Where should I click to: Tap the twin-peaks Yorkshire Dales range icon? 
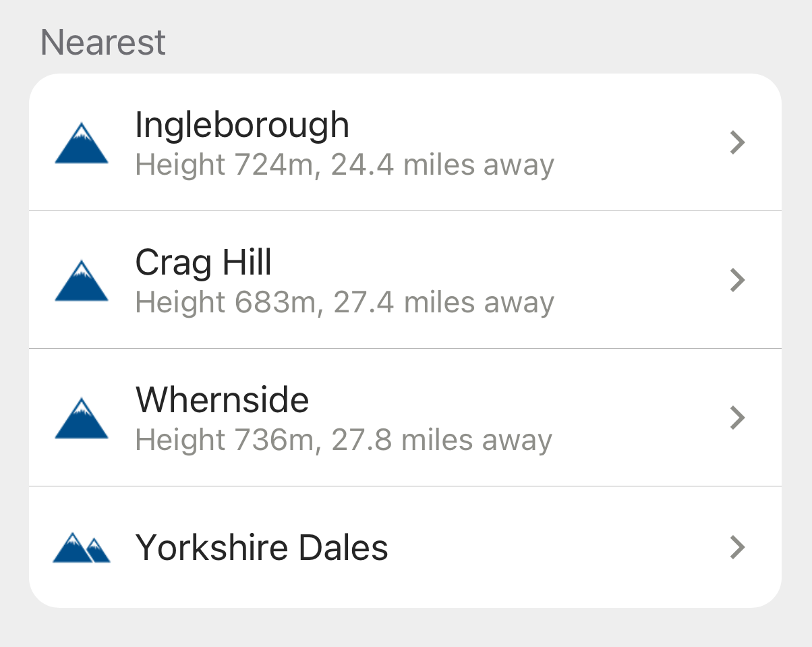point(81,548)
